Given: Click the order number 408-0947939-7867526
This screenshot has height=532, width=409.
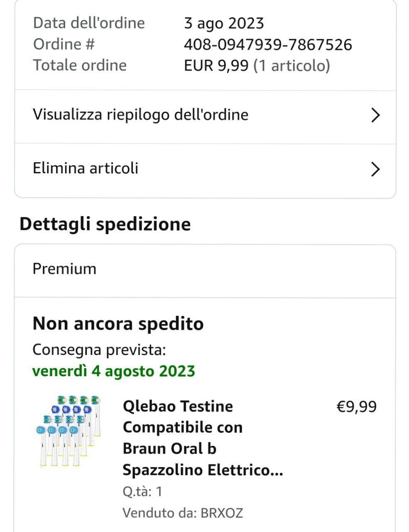Looking at the screenshot, I should tap(268, 44).
